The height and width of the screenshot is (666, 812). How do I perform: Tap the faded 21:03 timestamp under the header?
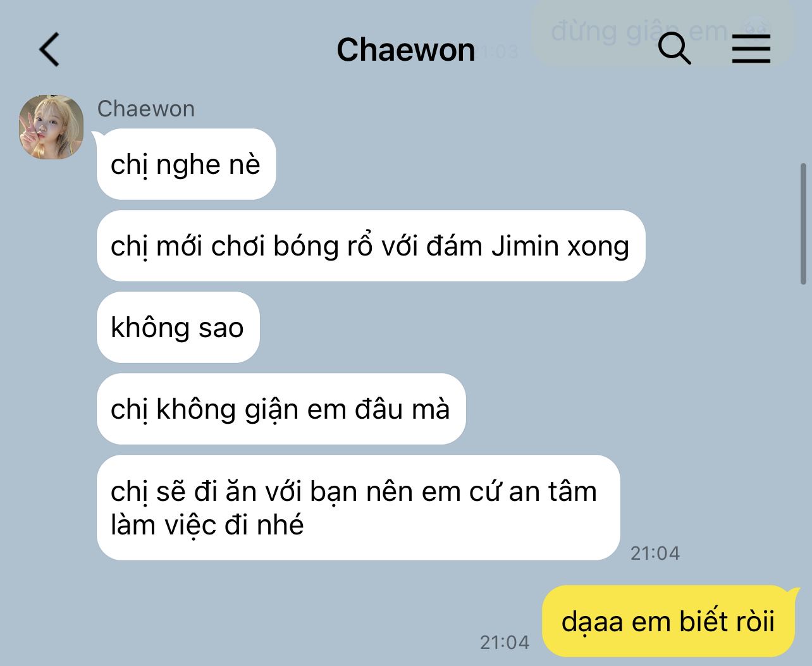click(500, 52)
